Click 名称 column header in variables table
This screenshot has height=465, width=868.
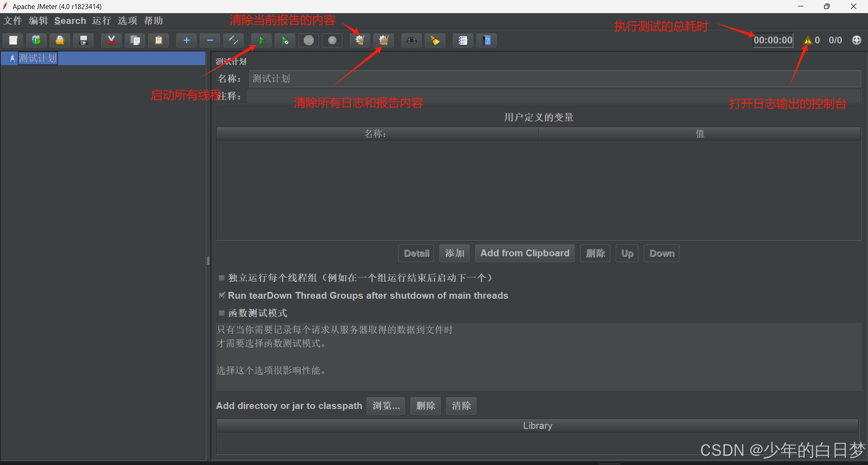pos(377,134)
